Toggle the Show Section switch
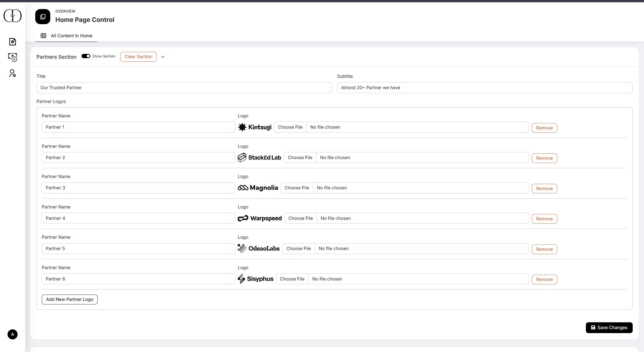 coord(86,56)
